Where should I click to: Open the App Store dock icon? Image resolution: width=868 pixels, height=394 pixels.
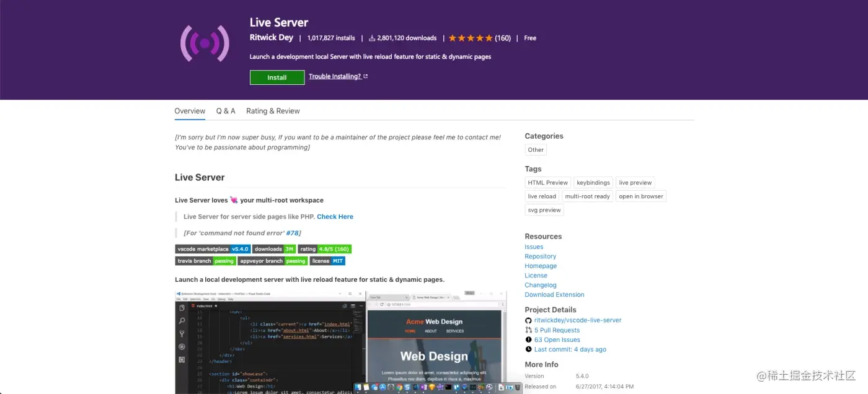383,387
